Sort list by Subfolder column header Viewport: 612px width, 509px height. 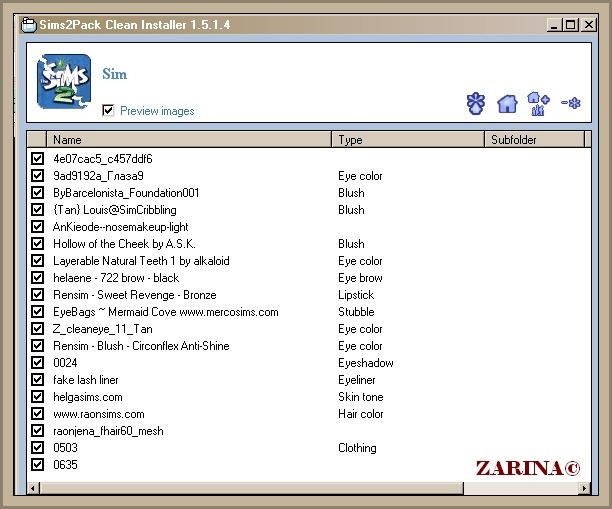(x=534, y=139)
